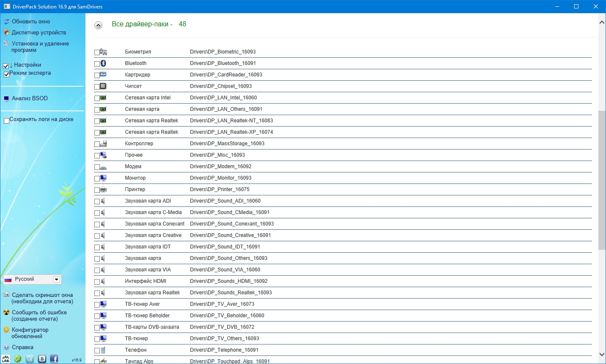Open Установка и удаление программ link
Screen dimensions: 606x364
coord(40,47)
